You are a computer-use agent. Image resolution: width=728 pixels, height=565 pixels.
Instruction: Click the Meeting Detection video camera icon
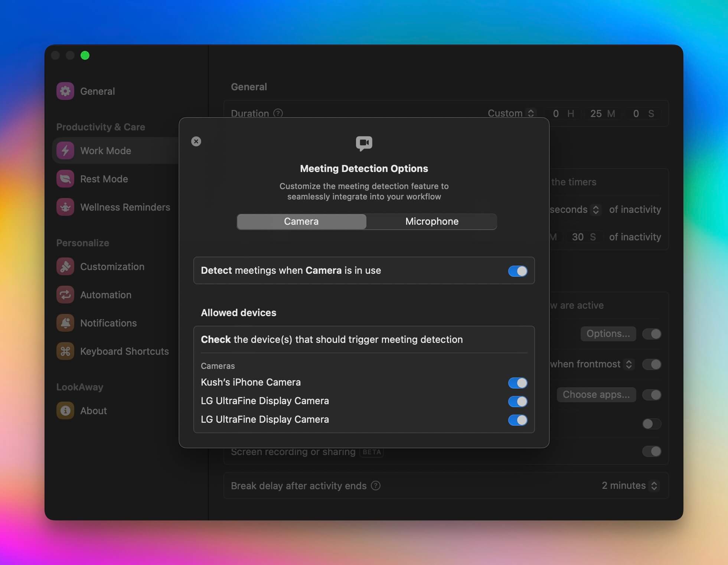click(x=363, y=144)
